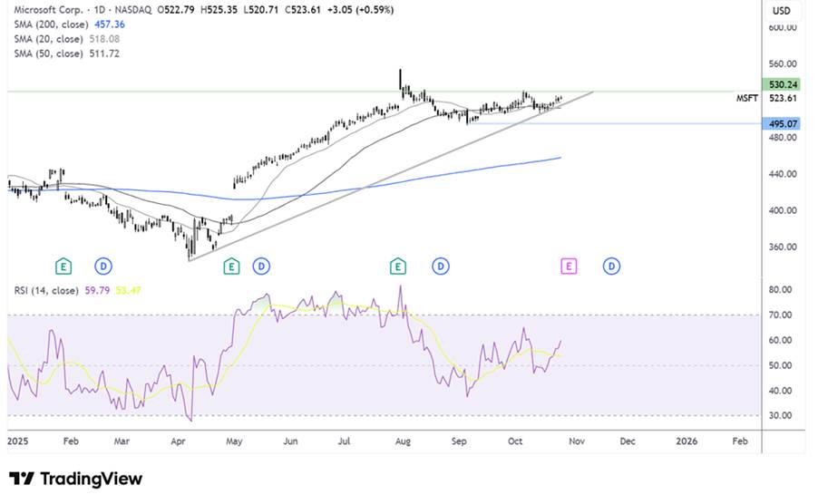Click the MSFT 523.61 last price label
This screenshot has width=818, height=504.
tap(767, 98)
